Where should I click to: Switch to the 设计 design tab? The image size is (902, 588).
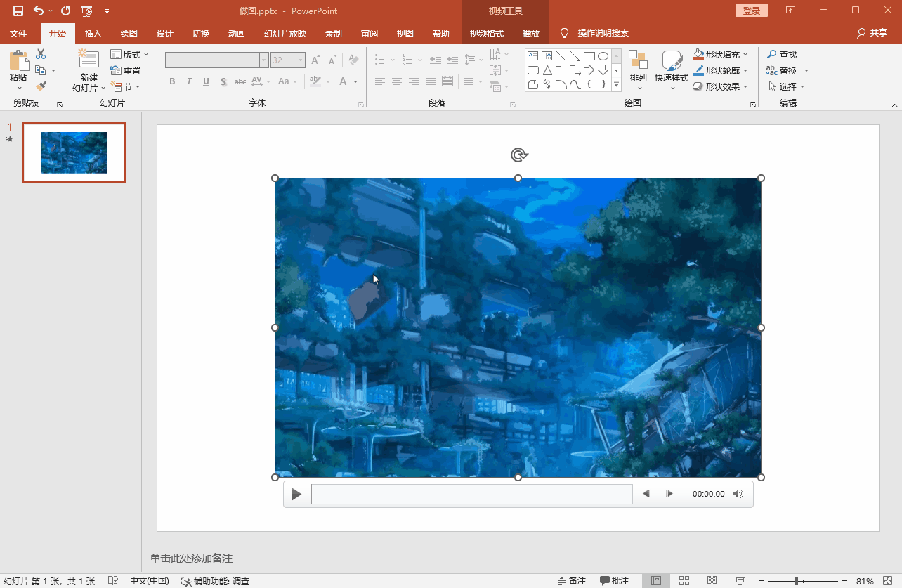[x=165, y=33]
